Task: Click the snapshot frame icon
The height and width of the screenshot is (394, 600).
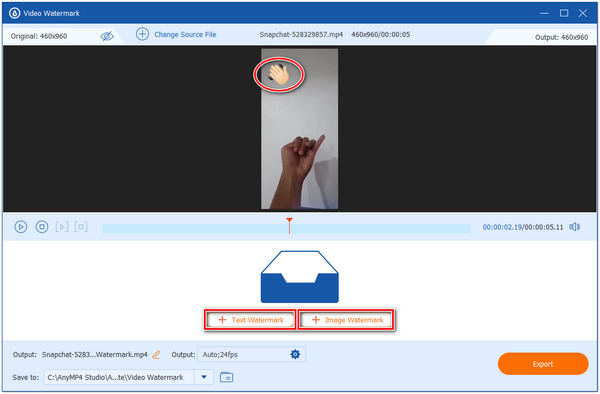Action: click(x=81, y=227)
